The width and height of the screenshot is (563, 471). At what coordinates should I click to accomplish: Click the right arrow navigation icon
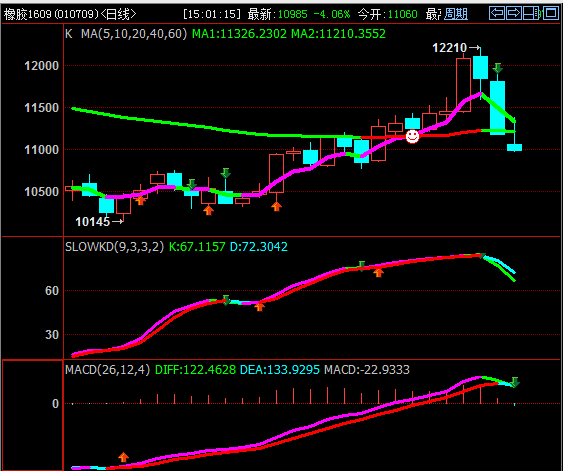coord(514,13)
